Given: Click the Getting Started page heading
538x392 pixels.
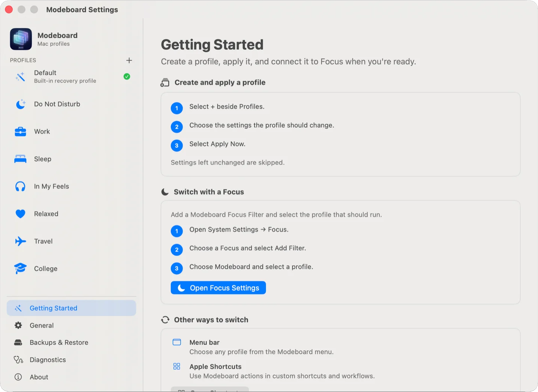Looking at the screenshot, I should click(x=212, y=45).
